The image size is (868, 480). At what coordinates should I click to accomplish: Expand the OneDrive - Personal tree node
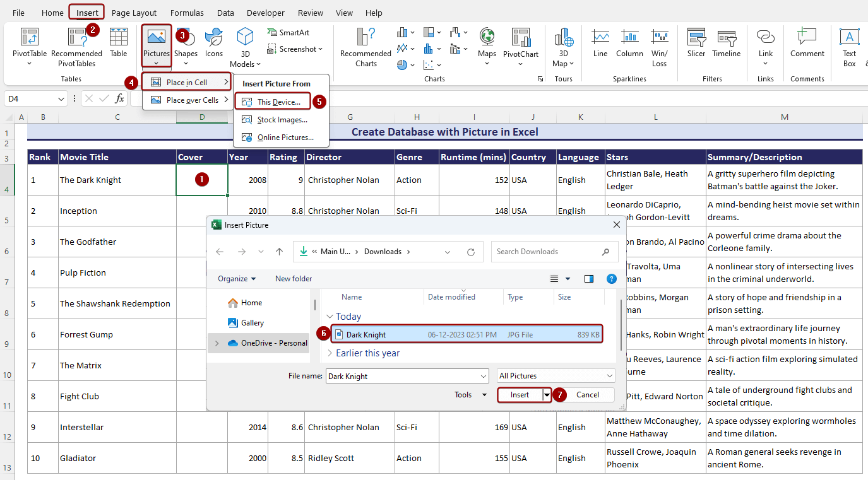tap(217, 343)
